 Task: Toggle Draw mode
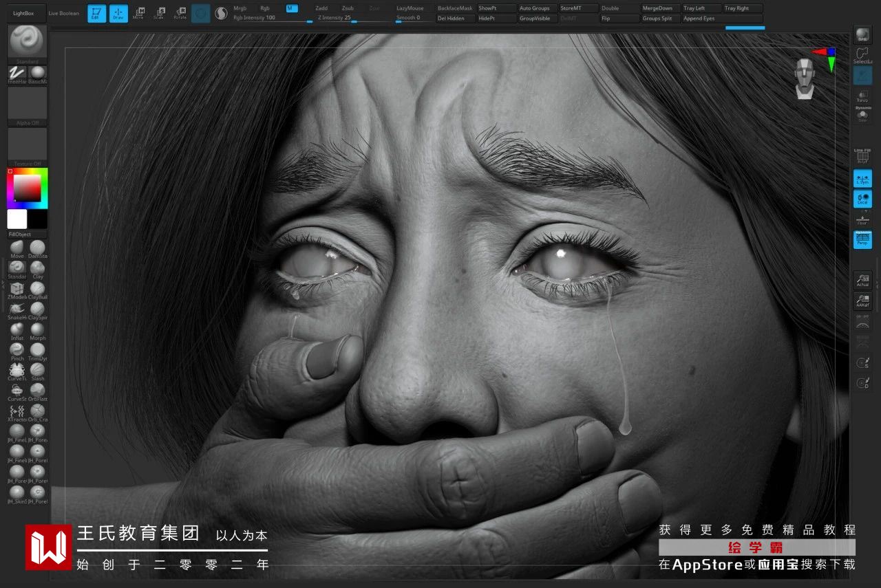[x=118, y=13]
